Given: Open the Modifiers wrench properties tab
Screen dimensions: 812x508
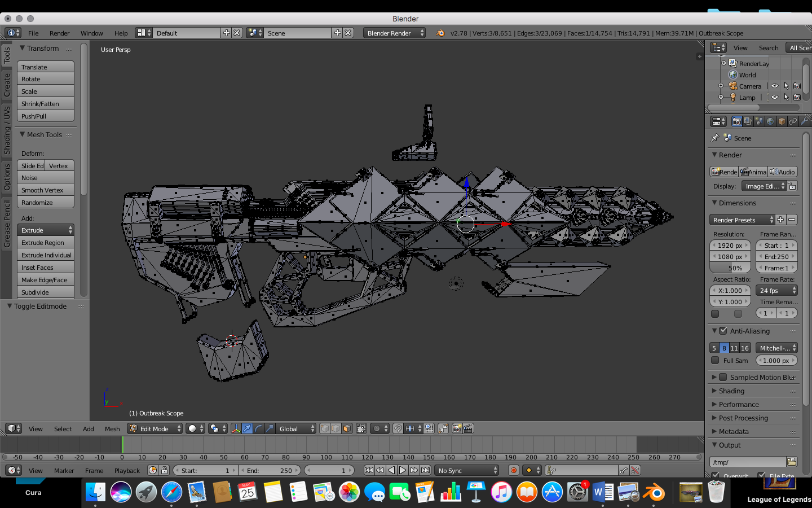Looking at the screenshot, I should tap(804, 121).
